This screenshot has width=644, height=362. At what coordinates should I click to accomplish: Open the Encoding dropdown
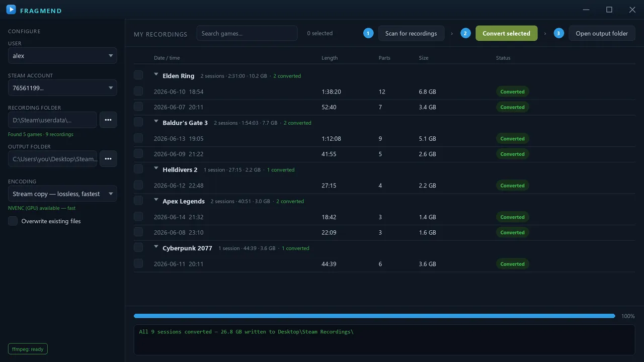pos(62,194)
